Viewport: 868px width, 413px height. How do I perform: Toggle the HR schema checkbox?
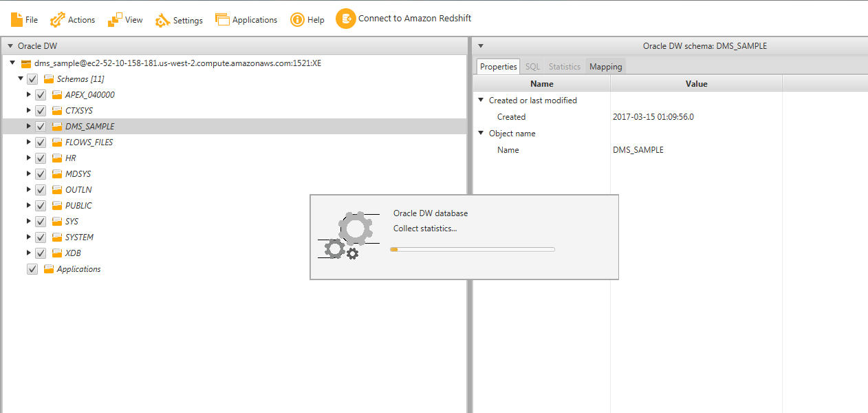click(41, 158)
